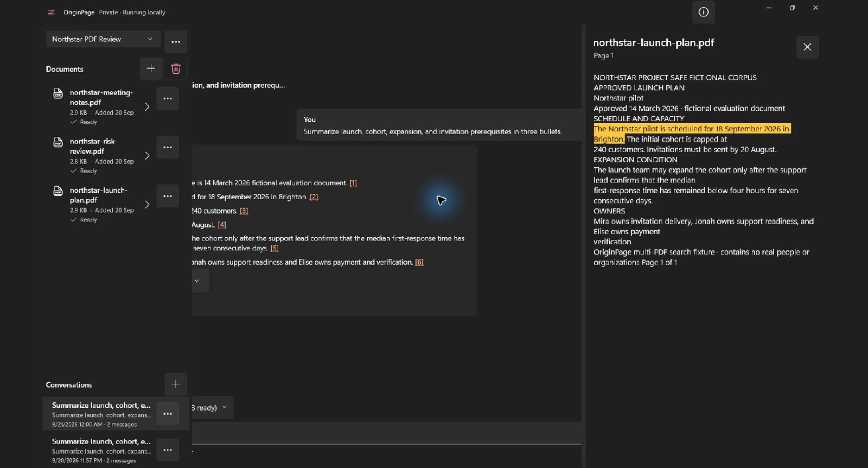
Task: Open citation [4] after August
Action: [x=222, y=225]
